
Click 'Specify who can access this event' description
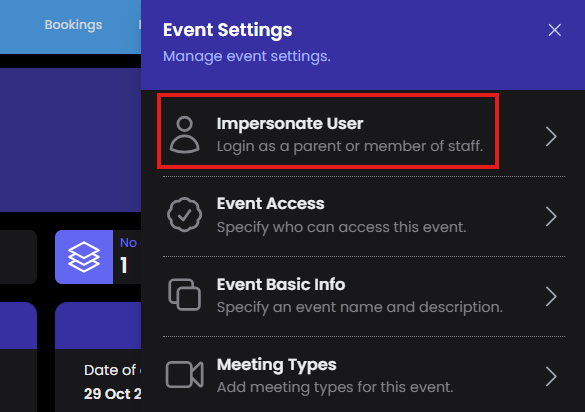click(342, 227)
